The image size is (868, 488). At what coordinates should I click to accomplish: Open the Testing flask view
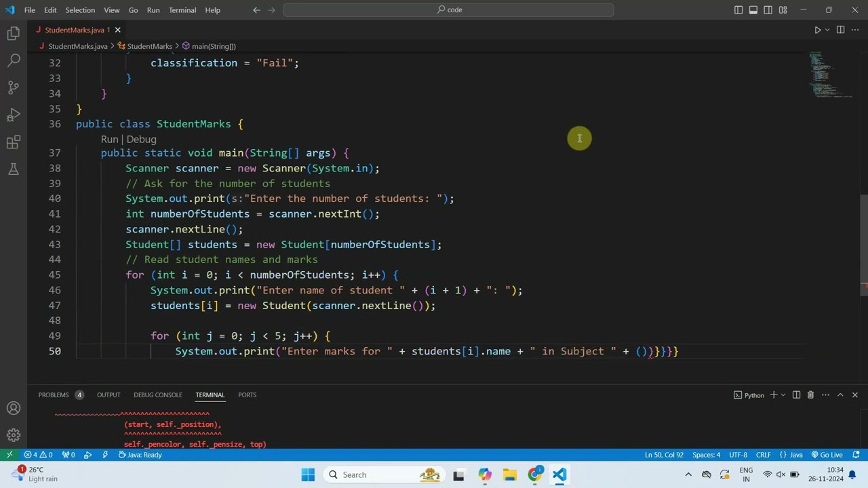pyautogui.click(x=14, y=169)
